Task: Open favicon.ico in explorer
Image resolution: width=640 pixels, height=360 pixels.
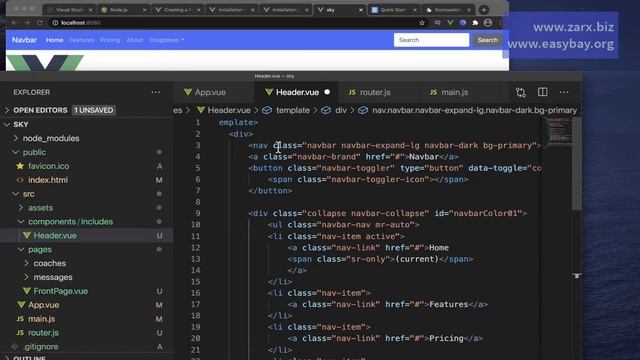Action: pyautogui.click(x=49, y=166)
